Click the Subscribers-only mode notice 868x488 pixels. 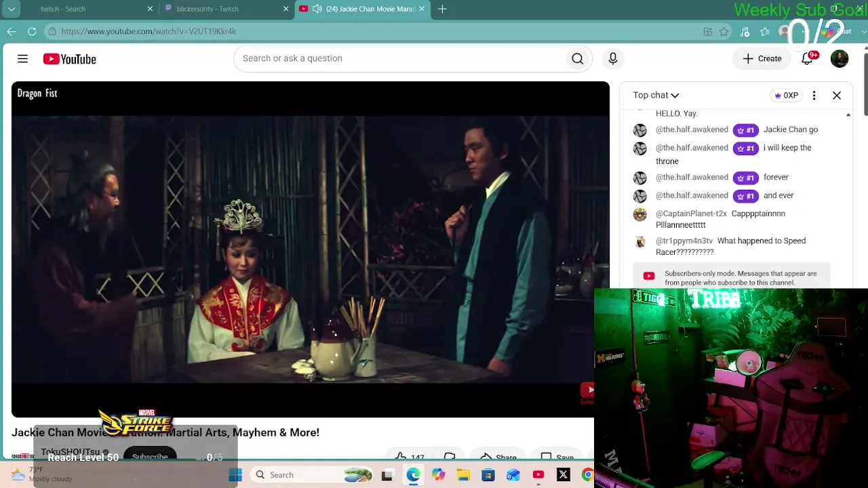(x=732, y=278)
